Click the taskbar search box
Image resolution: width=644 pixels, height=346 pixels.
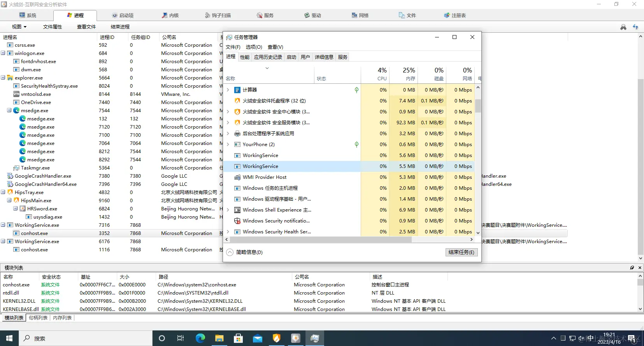[86, 338]
